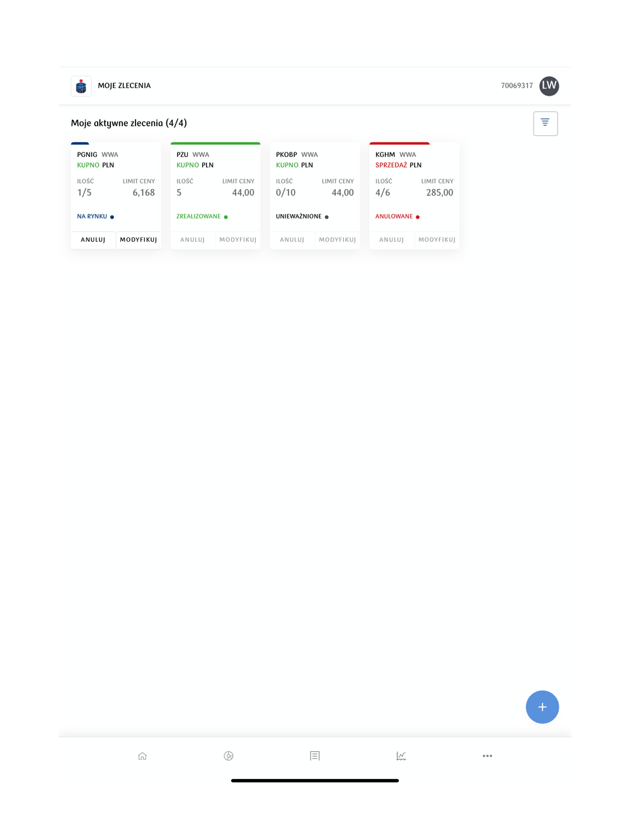Click Modyfikuj on the PZU order
The height and width of the screenshot is (840, 630).
[x=238, y=240]
